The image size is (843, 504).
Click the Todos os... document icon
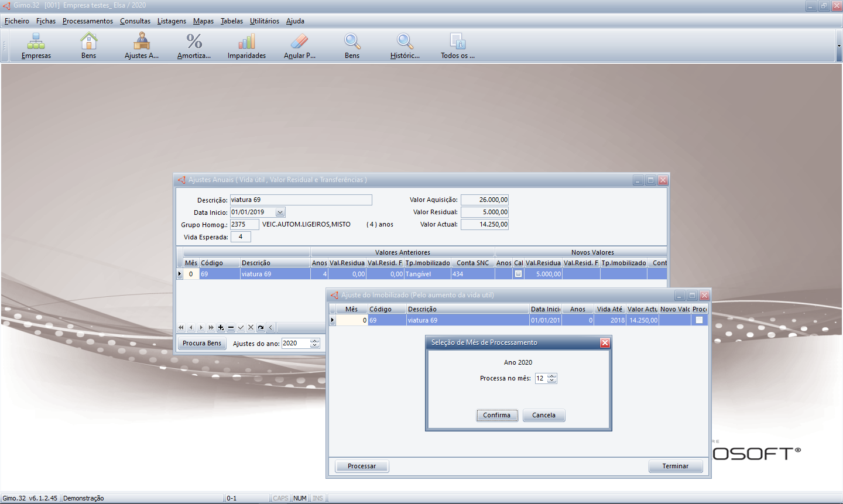coord(457,46)
